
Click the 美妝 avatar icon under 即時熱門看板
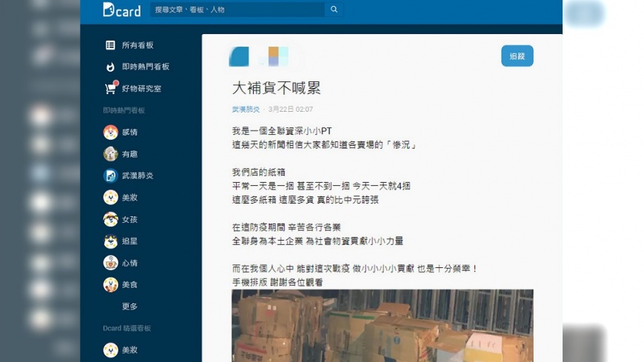click(x=110, y=198)
